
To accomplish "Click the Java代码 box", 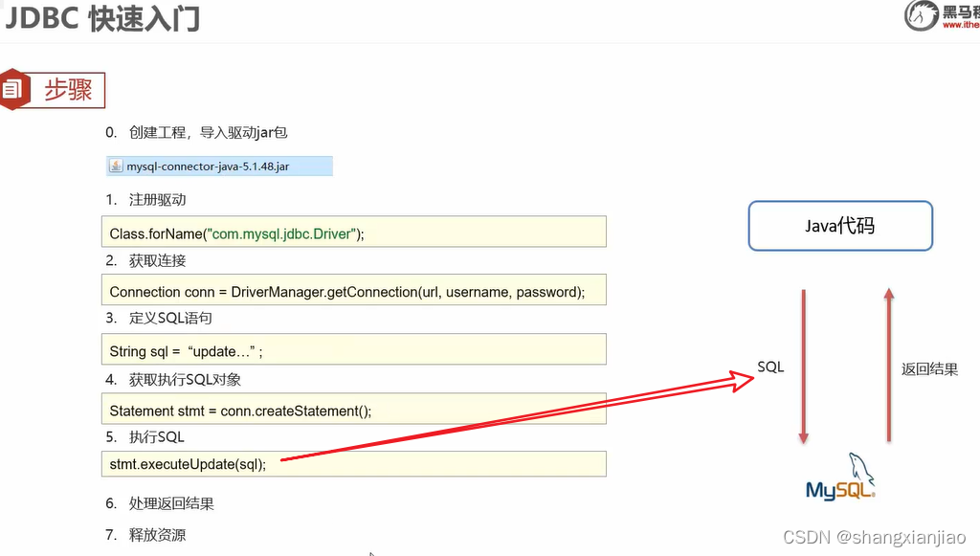I will point(840,226).
